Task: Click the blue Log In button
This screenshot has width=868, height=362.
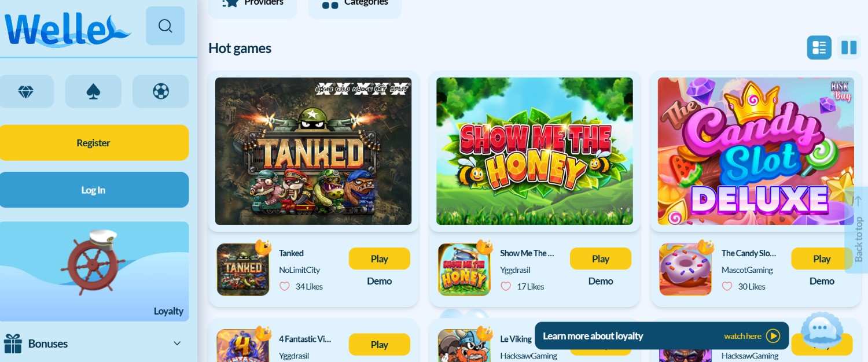Action: (x=93, y=190)
